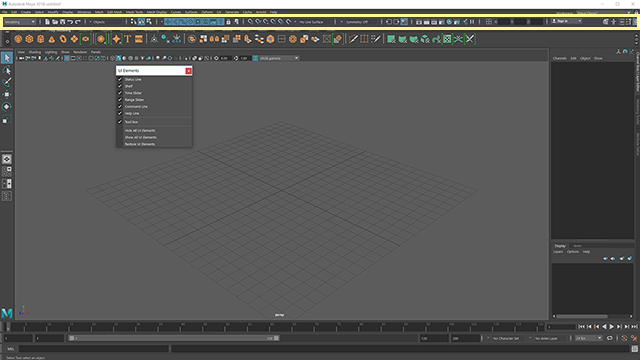The height and width of the screenshot is (360, 640).
Task: Click the time slider at frame 1
Action: 7,327
